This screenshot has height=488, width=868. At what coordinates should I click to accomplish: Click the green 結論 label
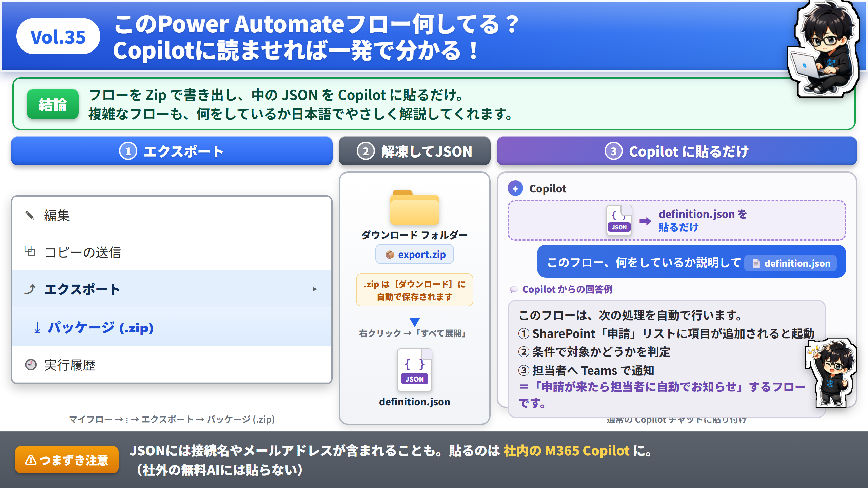coord(53,104)
